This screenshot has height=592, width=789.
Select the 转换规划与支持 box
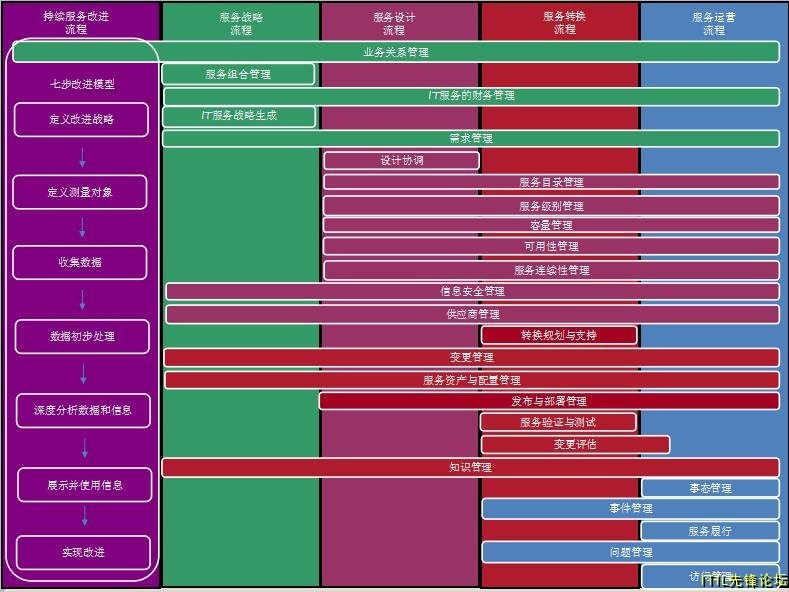pos(559,335)
